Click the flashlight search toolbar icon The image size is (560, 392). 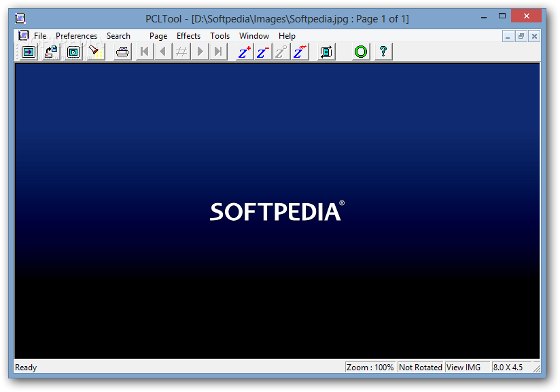pyautogui.click(x=96, y=52)
